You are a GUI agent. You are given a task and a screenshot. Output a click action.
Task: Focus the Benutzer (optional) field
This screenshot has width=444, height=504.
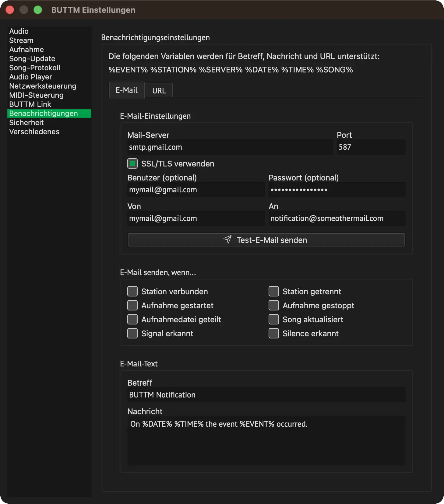coord(196,190)
